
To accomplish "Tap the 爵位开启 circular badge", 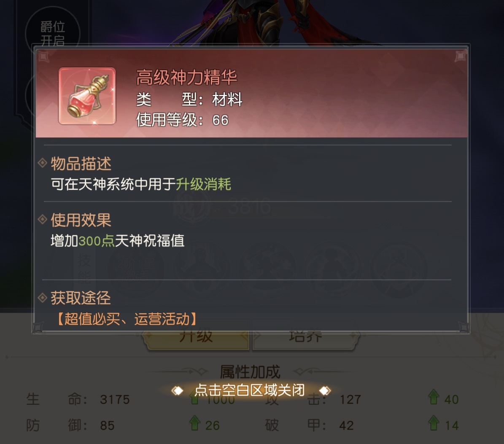I will pos(53,31).
